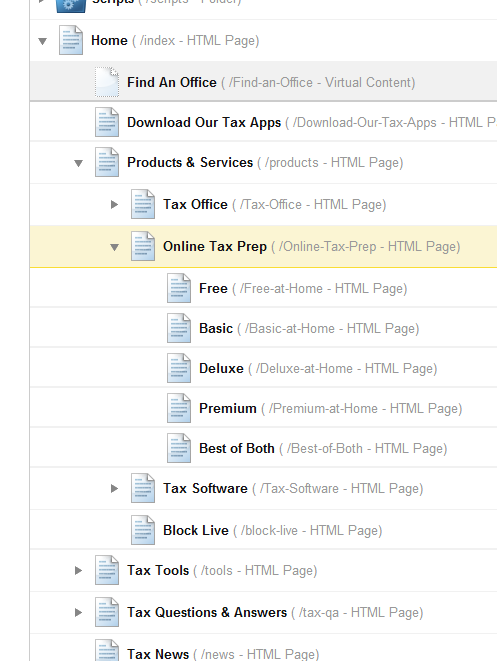Select the Block Live page
The height and width of the screenshot is (661, 497).
pos(196,530)
